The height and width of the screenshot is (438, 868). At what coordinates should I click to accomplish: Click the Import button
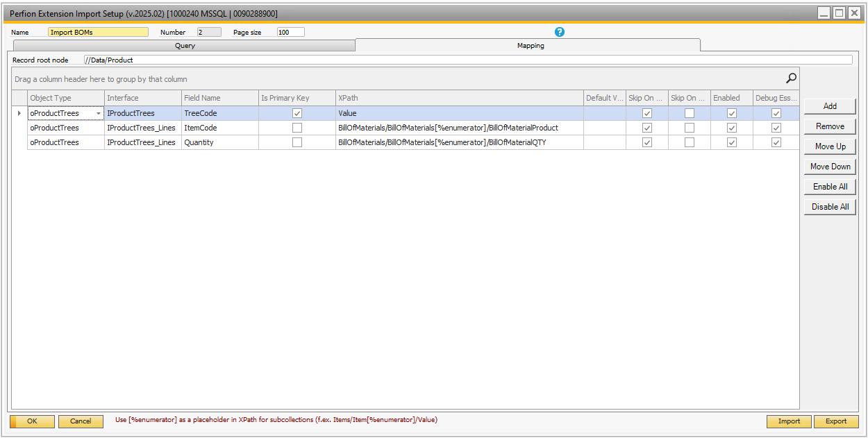pos(789,421)
